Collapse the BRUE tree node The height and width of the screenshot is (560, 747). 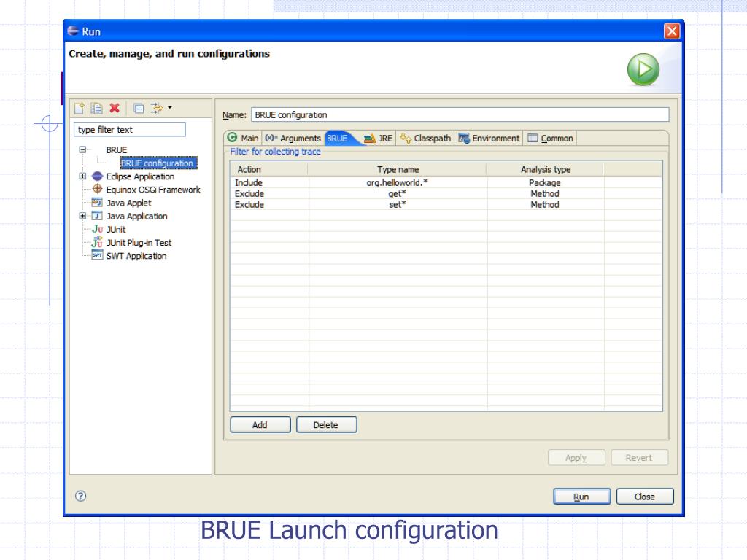pos(82,149)
